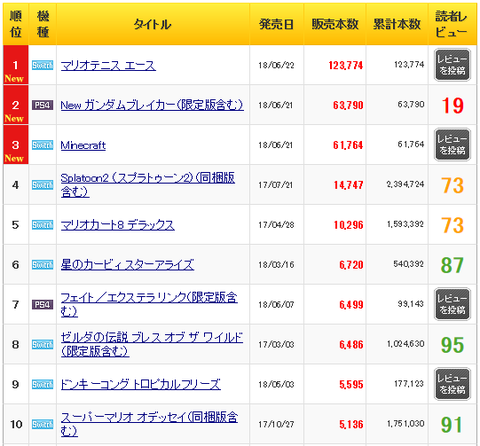Click cumulative total 99,143
This screenshot has height=446, width=480.
tap(410, 304)
